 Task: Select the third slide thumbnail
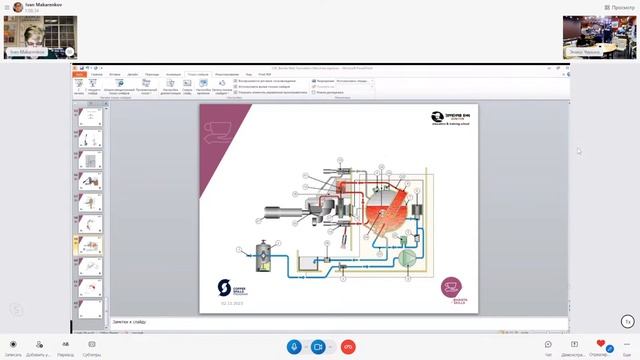tap(90, 160)
